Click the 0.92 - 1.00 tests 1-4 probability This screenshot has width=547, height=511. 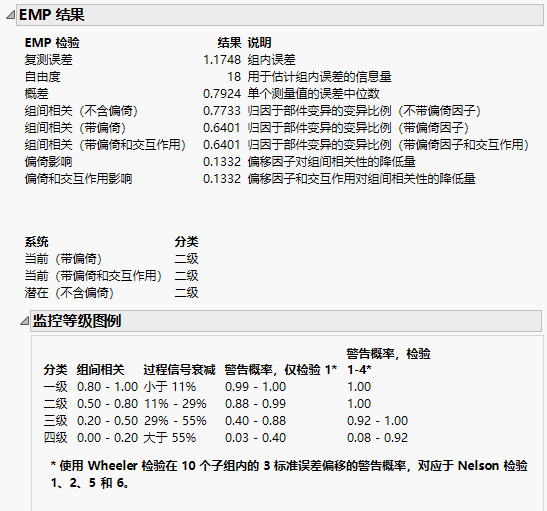coord(377,421)
